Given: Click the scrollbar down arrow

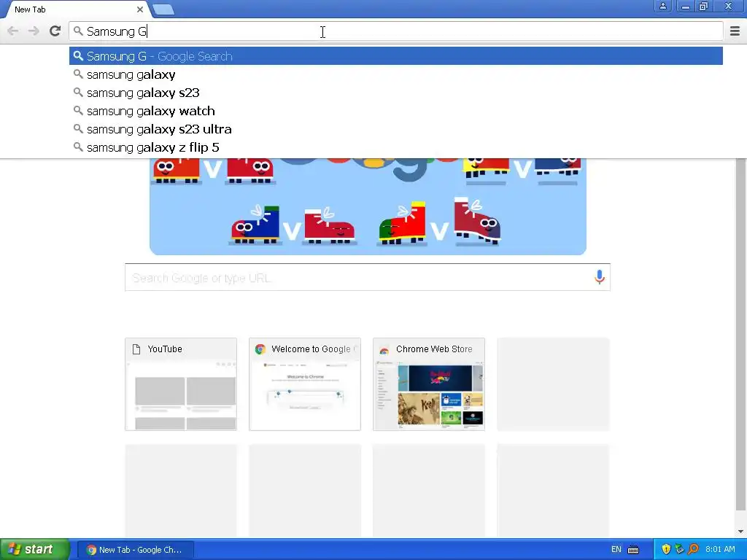Looking at the screenshot, I should 741,532.
